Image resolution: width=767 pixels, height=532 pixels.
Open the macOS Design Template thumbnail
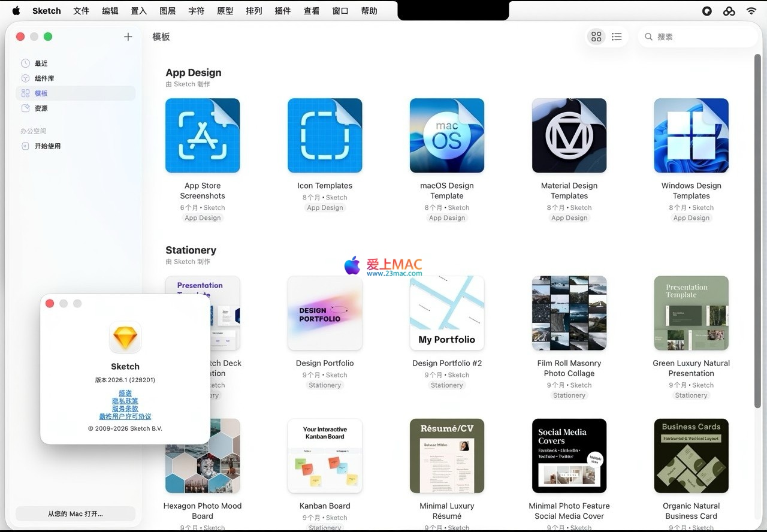(x=447, y=136)
